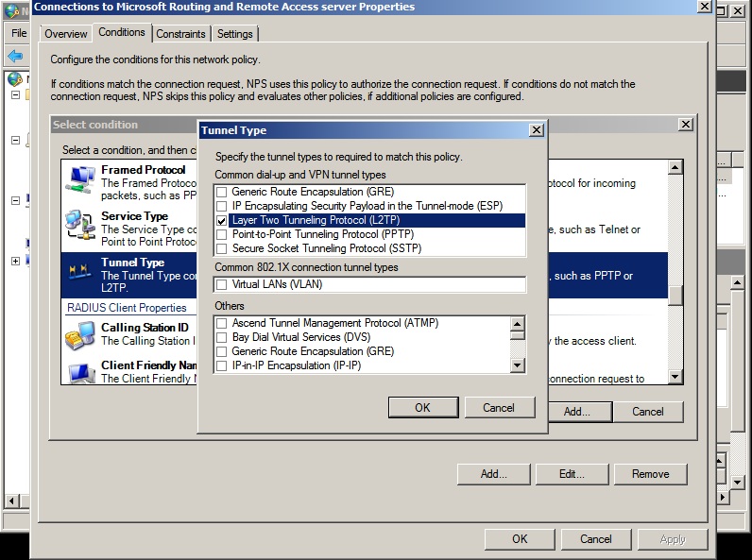Viewport: 752px width, 560px height.
Task: Click the Framed Protocol condition icon
Action: [x=79, y=180]
